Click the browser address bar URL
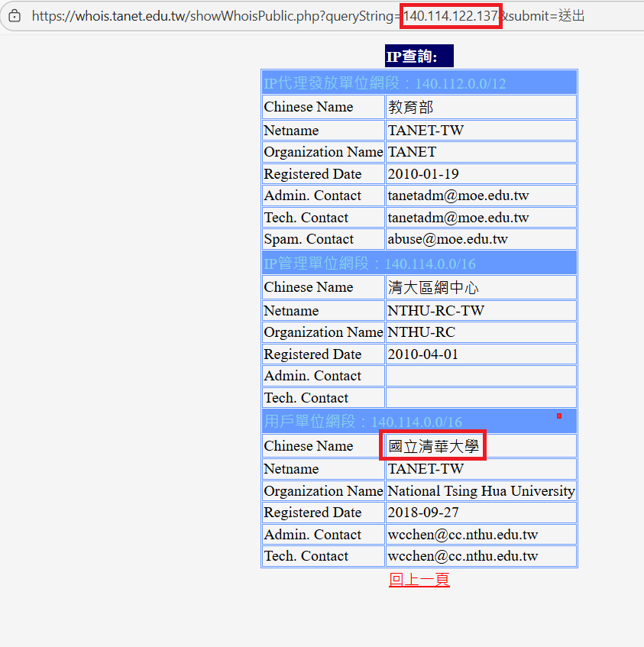 pyautogui.click(x=308, y=16)
